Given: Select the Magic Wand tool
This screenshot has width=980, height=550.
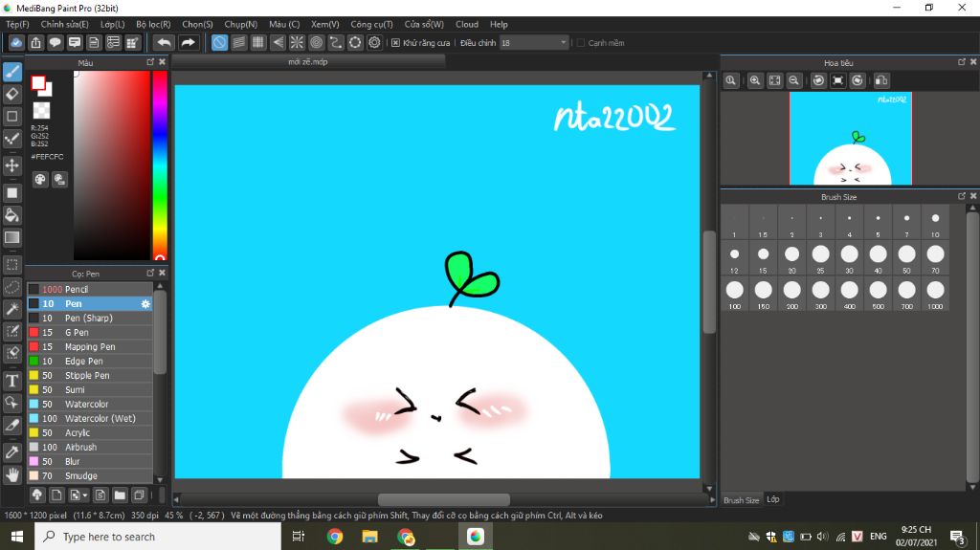Looking at the screenshot, I should click(x=12, y=309).
